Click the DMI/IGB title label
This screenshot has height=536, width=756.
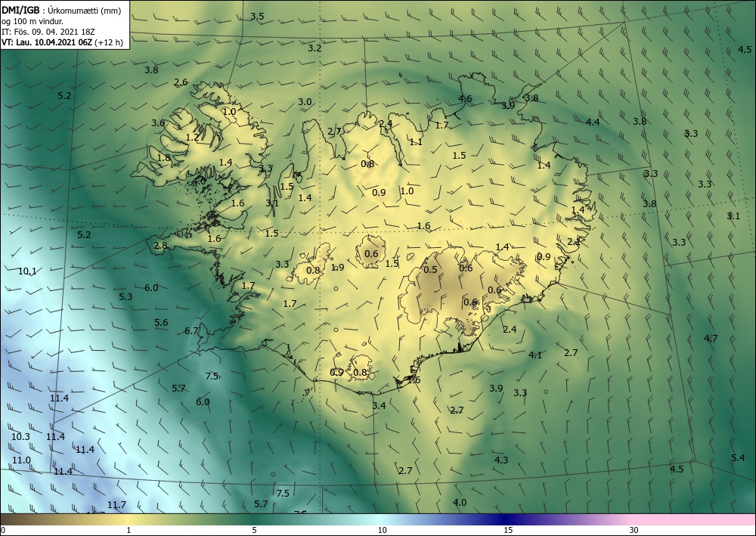21,11
